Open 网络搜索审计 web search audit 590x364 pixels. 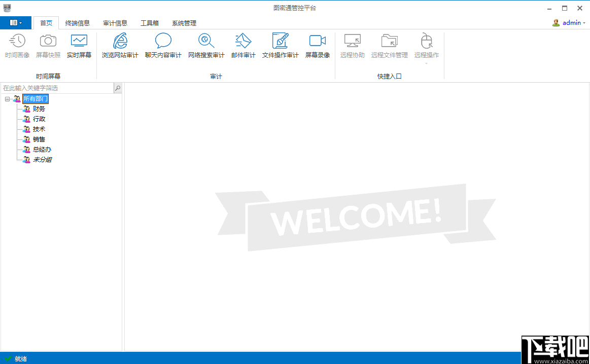click(x=206, y=46)
